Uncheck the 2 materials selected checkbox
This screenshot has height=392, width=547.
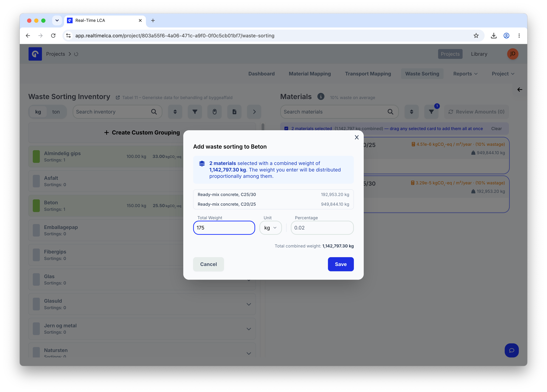coord(286,128)
